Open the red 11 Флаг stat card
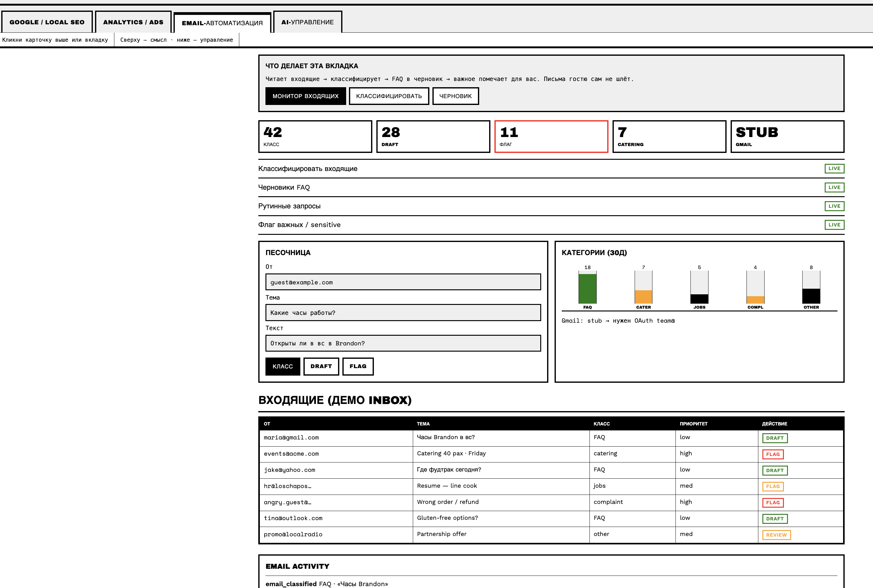Image resolution: width=873 pixels, height=588 pixels. click(x=551, y=136)
